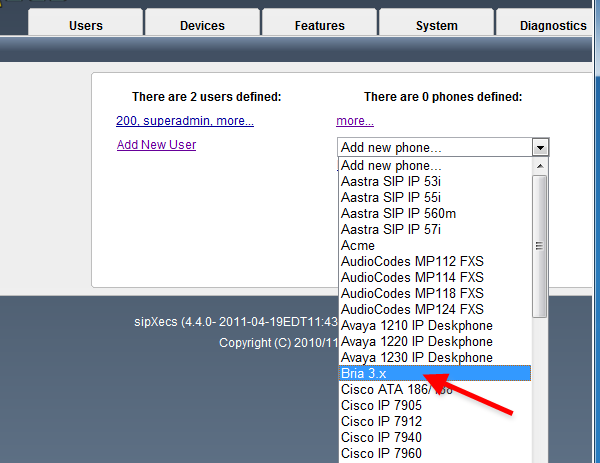Select Cisco IP 7905 option
This screenshot has width=600, height=463.
coord(435,406)
